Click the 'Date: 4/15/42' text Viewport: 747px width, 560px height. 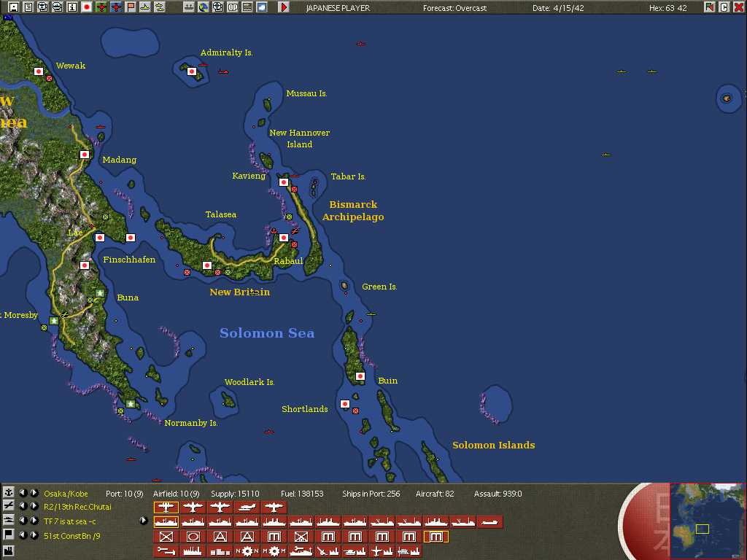[558, 8]
